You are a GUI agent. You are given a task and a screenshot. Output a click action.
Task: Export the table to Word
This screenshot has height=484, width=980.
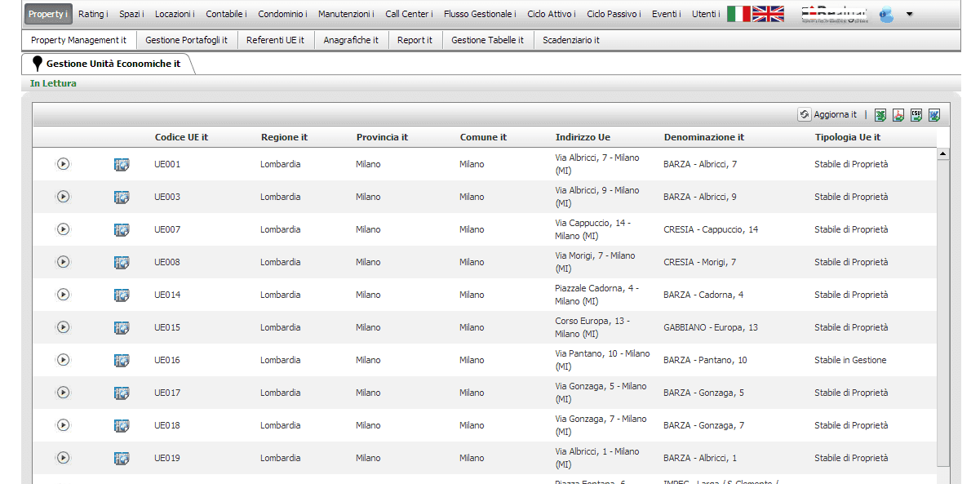(934, 115)
